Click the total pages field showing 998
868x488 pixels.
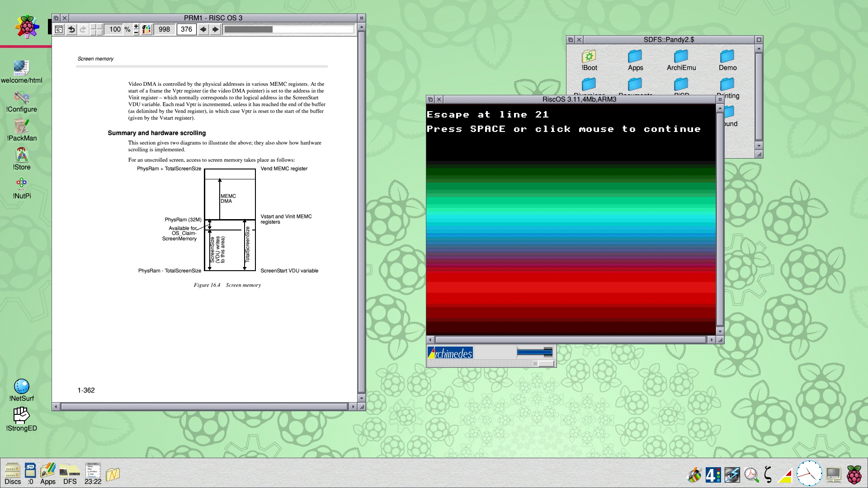coord(164,29)
